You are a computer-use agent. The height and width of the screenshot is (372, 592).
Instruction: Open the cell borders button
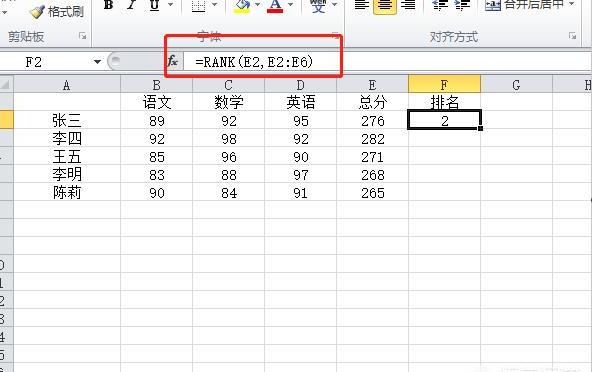(x=199, y=6)
